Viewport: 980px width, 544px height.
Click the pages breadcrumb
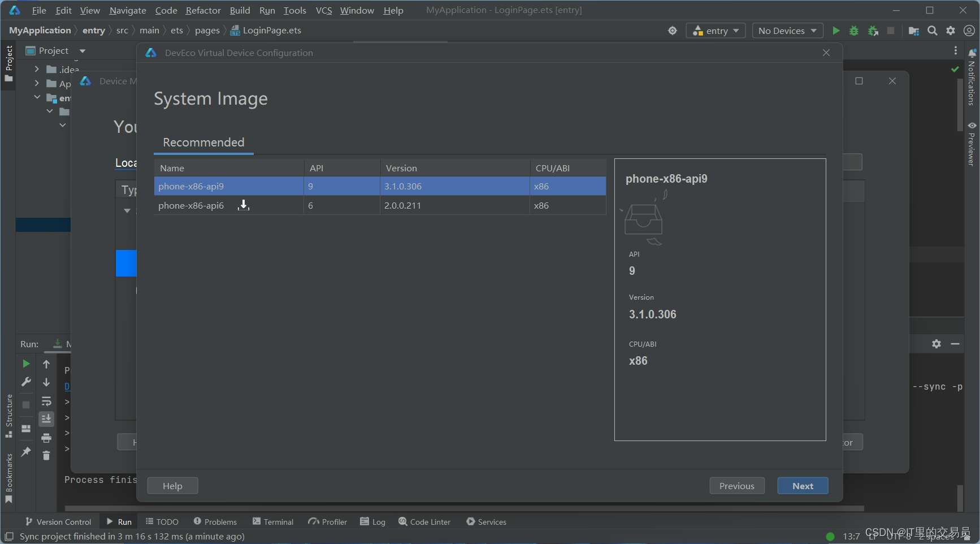pyautogui.click(x=207, y=31)
